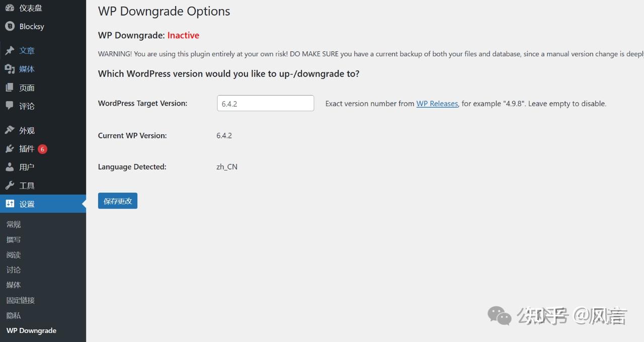Screen dimensions: 644x342
Task: Click the Comments speech bubble icon
Action: pos(10,106)
